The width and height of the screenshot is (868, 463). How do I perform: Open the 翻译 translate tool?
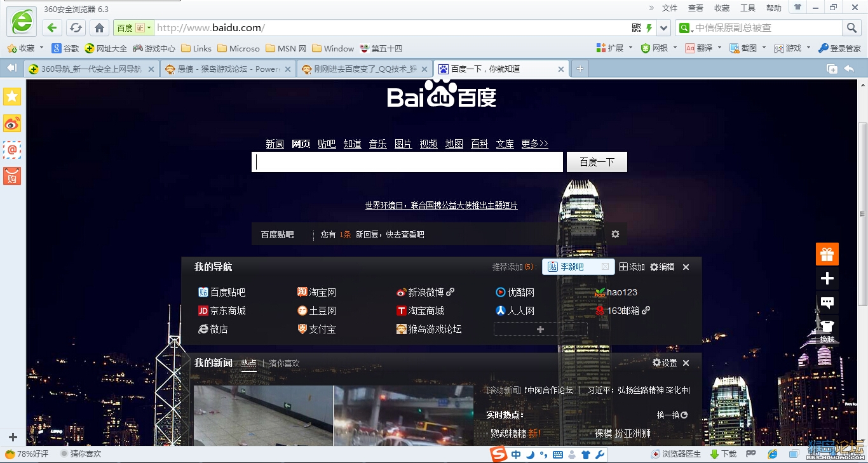pos(699,48)
